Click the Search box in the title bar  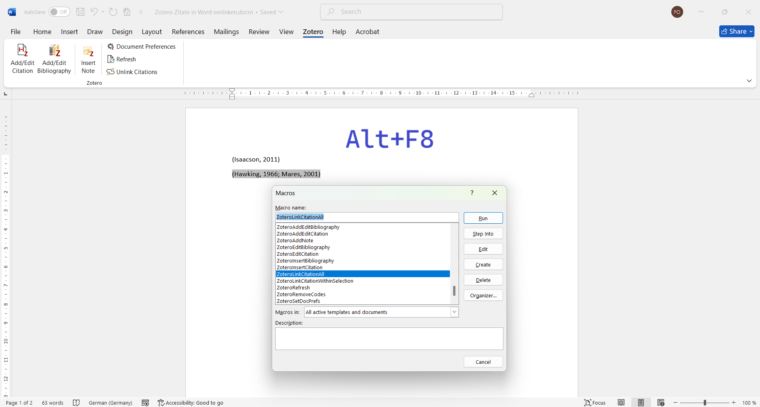411,12
